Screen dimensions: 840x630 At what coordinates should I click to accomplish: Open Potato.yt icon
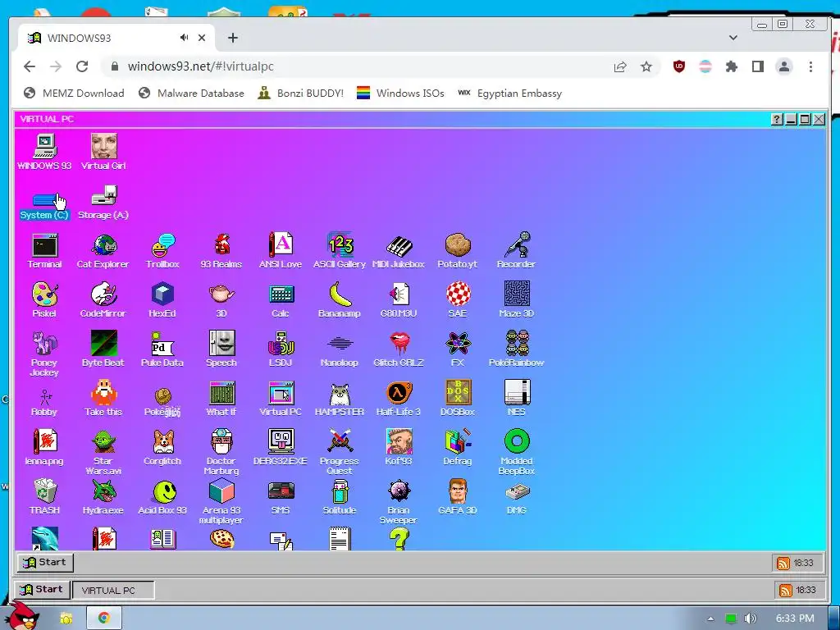(458, 251)
